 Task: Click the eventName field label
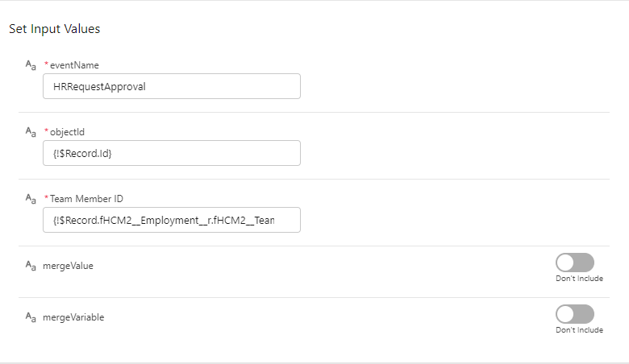pyautogui.click(x=74, y=65)
